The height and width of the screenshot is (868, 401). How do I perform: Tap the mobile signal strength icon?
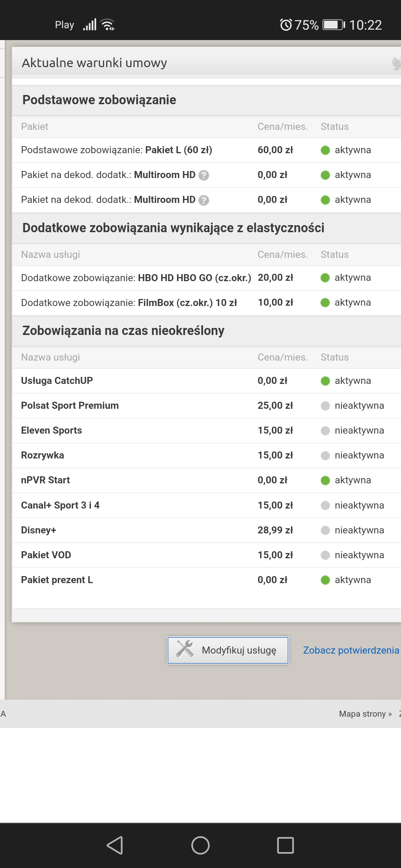click(x=90, y=24)
